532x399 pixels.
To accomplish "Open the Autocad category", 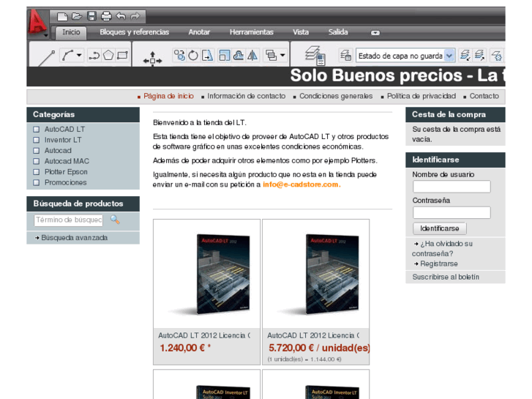I will [58, 150].
